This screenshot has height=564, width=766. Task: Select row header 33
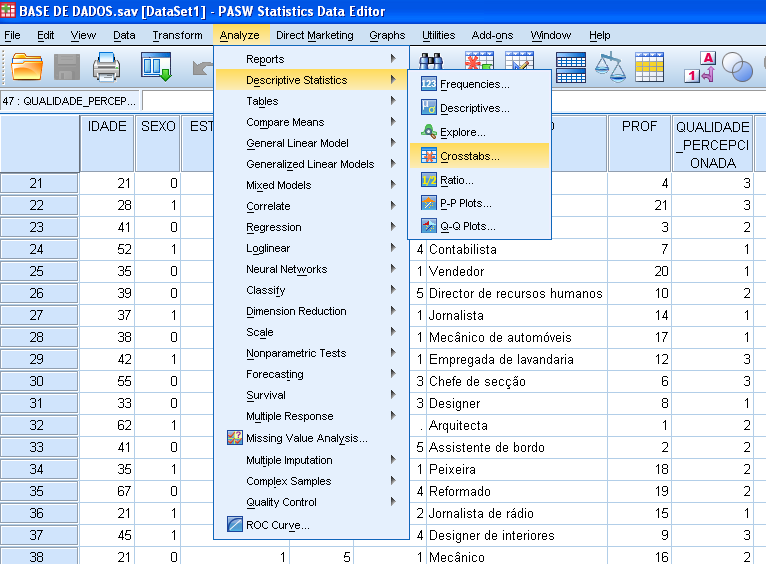[39, 447]
